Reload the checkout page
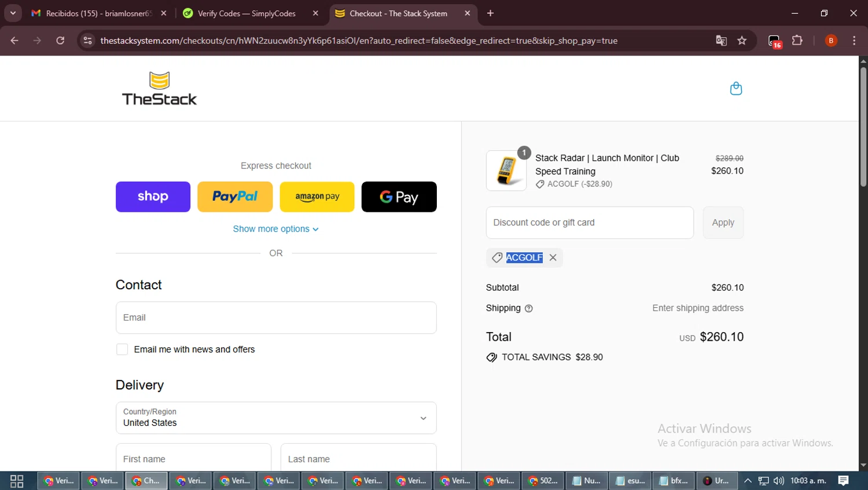This screenshot has height=490, width=868. point(60,40)
